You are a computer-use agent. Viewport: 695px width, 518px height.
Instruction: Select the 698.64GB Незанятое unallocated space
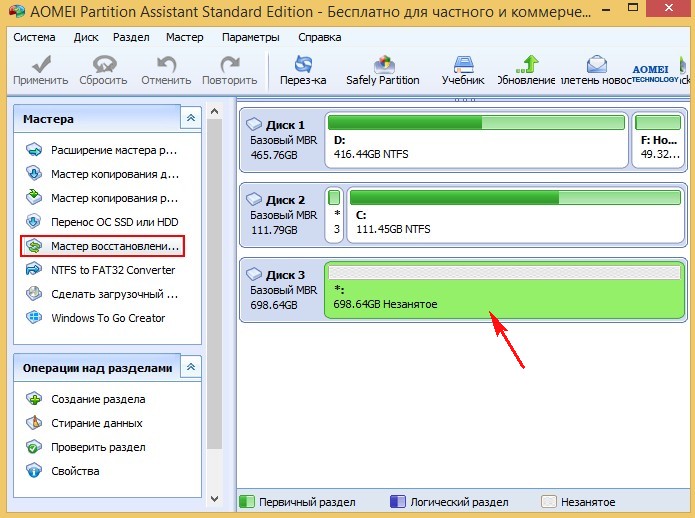tap(505, 290)
